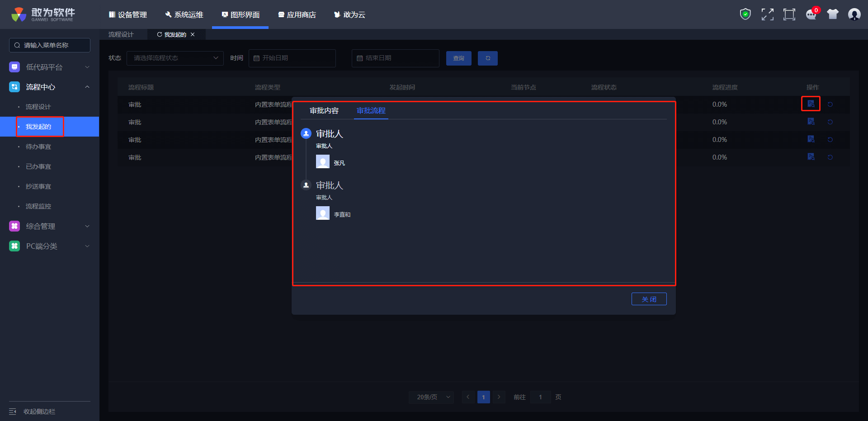Toggle fullscreen with the expand arrows icon

[x=767, y=14]
